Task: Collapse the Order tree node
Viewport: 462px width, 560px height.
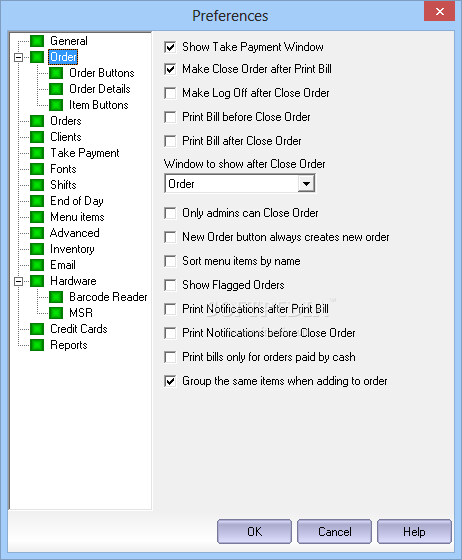Action: (19, 57)
